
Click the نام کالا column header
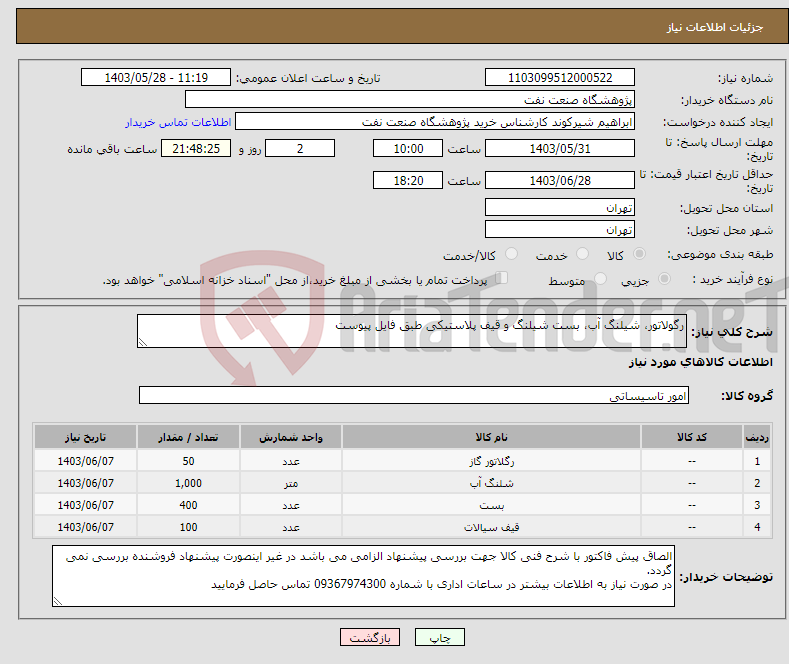pyautogui.click(x=491, y=437)
